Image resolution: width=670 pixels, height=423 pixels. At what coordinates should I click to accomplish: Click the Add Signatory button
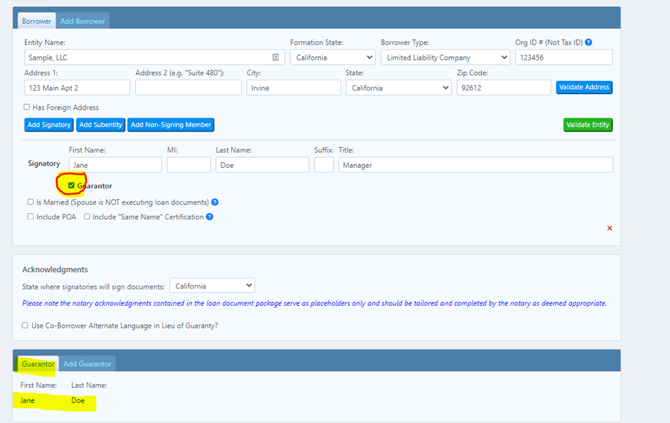[x=48, y=125]
